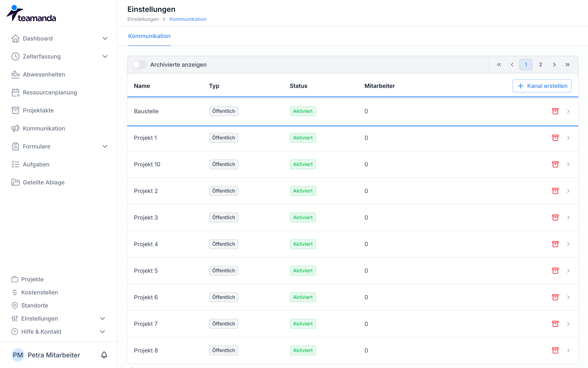588x368 pixels.
Task: Expand Zeiterfassung submenu chevron
Action: click(x=105, y=56)
